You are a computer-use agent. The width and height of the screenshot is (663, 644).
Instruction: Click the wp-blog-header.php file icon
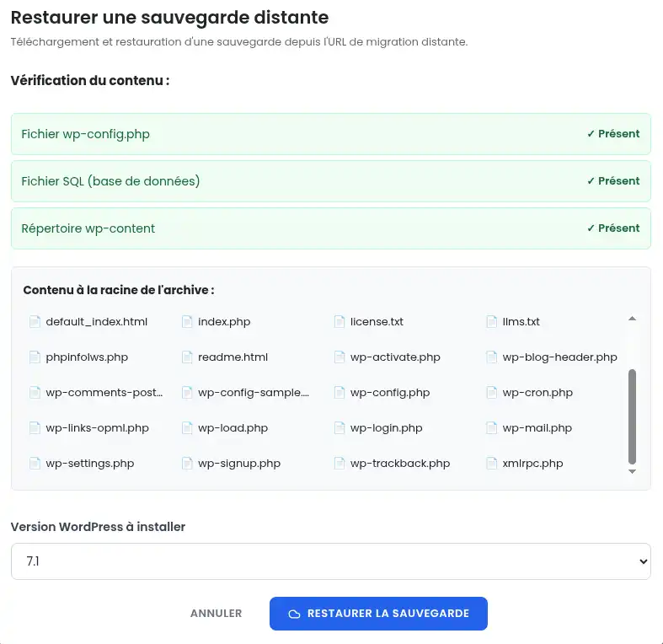tap(491, 357)
